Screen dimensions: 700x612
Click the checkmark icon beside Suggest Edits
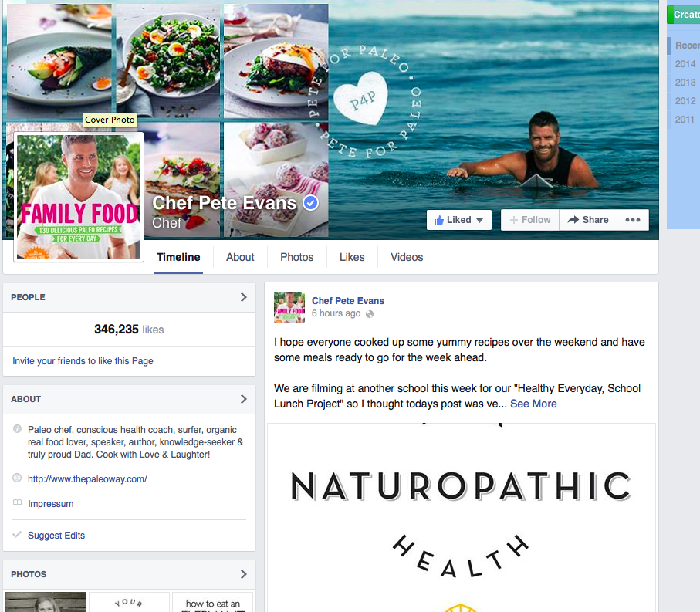[x=17, y=534]
